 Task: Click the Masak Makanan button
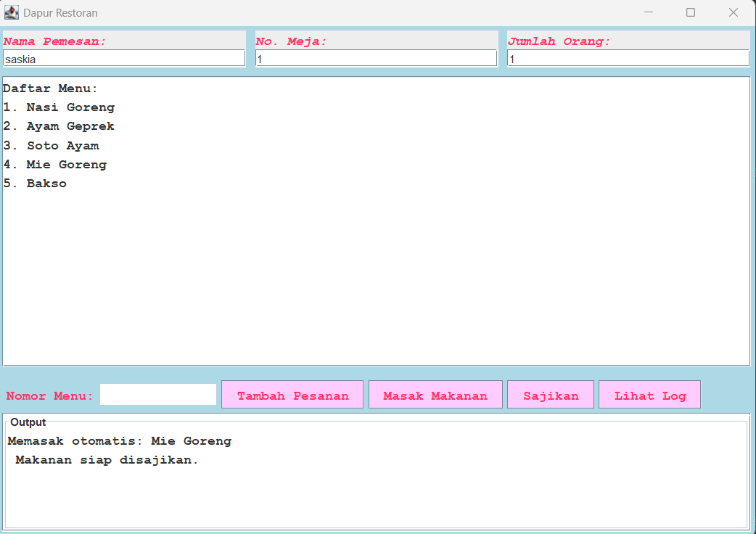point(435,395)
